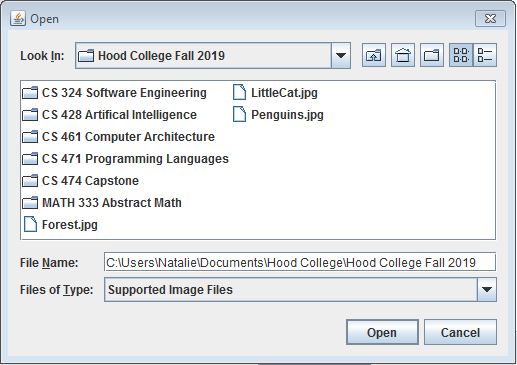Click the Open button
Screen dimensions: 517x365
[x=382, y=332]
